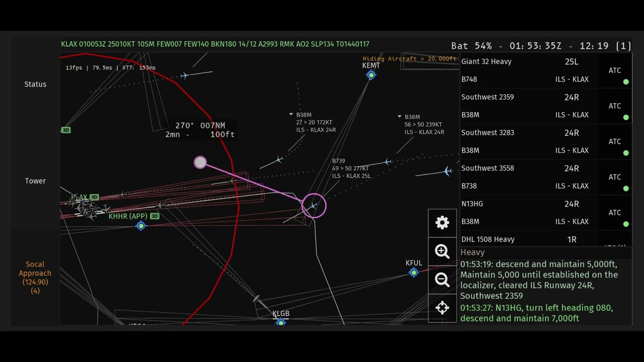Open the Status panel
Screen dimensions: 644x362
(35, 84)
